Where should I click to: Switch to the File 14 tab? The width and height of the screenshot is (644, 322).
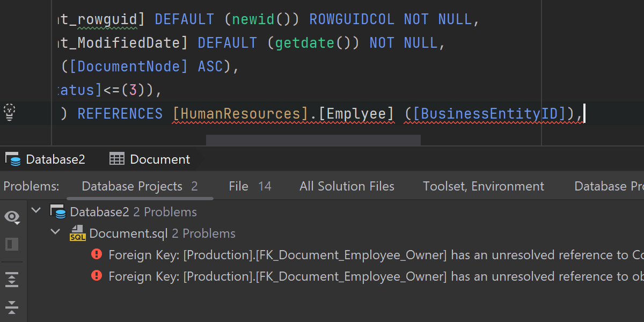(x=250, y=186)
